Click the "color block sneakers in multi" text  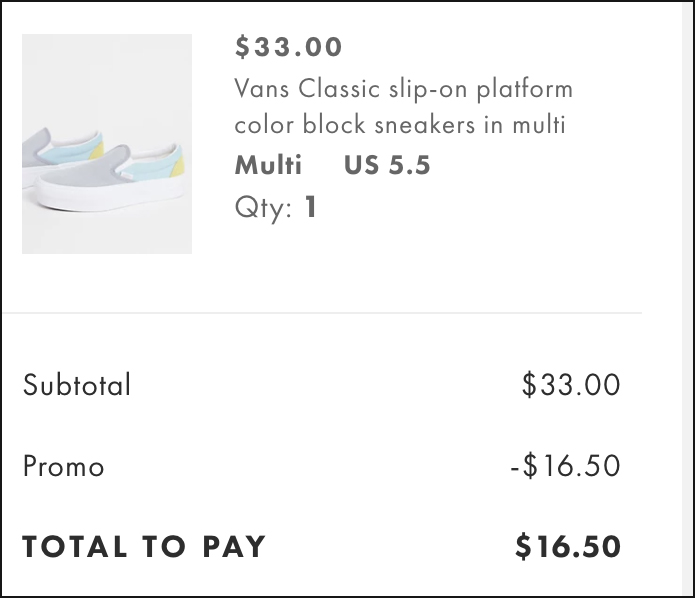click(400, 125)
